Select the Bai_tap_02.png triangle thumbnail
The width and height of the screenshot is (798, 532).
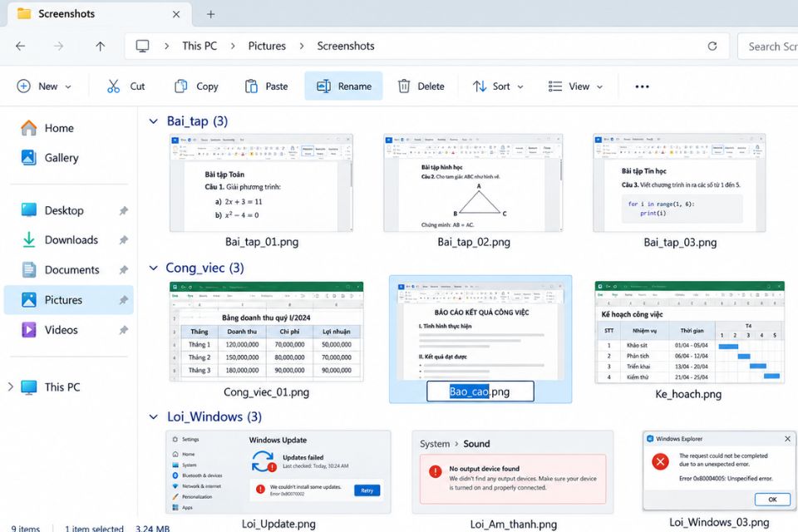[x=473, y=183]
